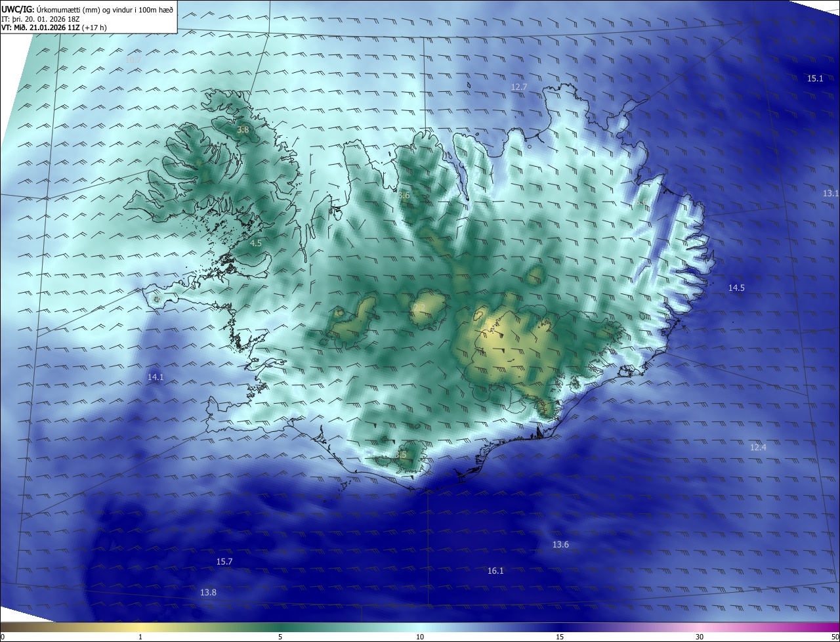Click the 3.6 value label
This screenshot has height=642, width=840.
click(404, 195)
